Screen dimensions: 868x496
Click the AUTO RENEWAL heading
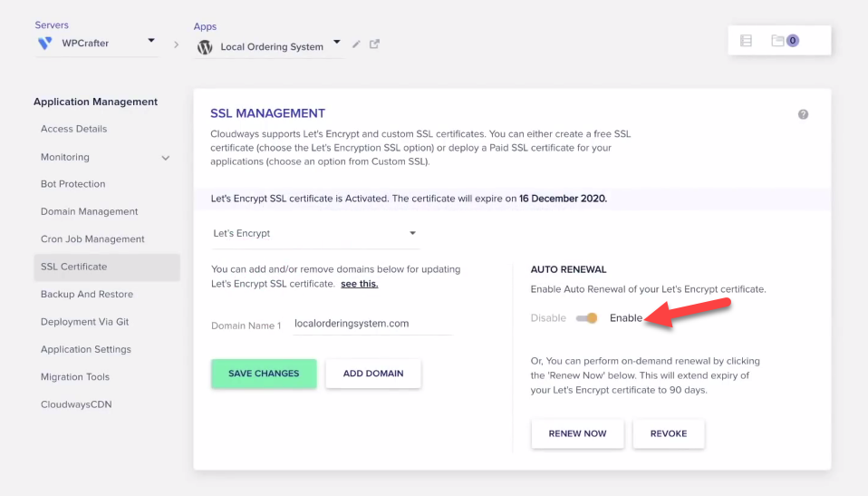[x=568, y=269]
